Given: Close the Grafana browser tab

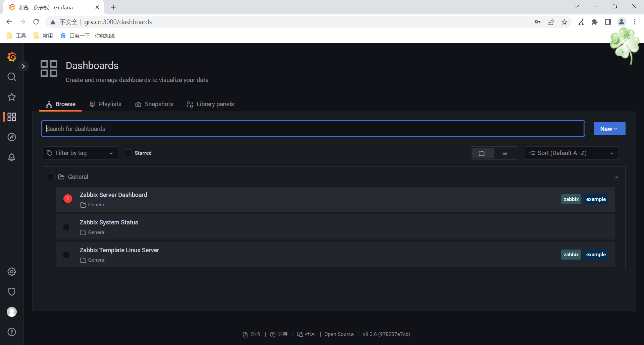Looking at the screenshot, I should click(x=97, y=7).
